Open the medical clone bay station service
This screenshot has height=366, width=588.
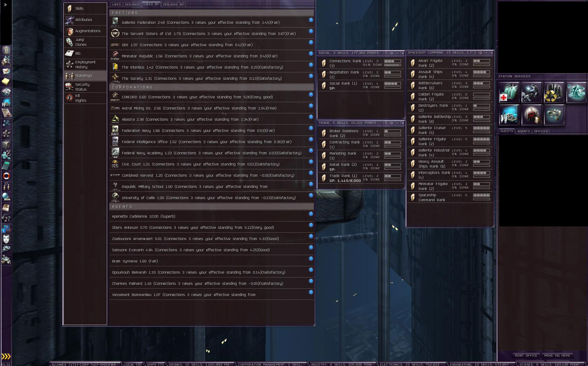(509, 92)
